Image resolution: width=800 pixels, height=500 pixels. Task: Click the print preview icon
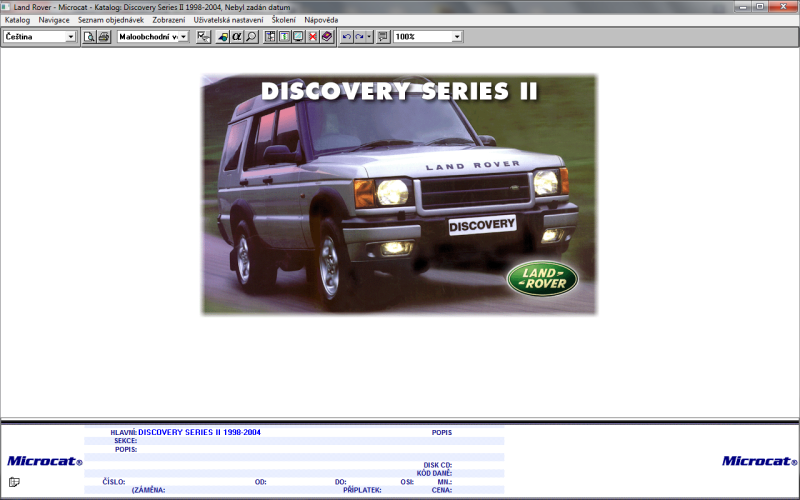[x=90, y=37]
